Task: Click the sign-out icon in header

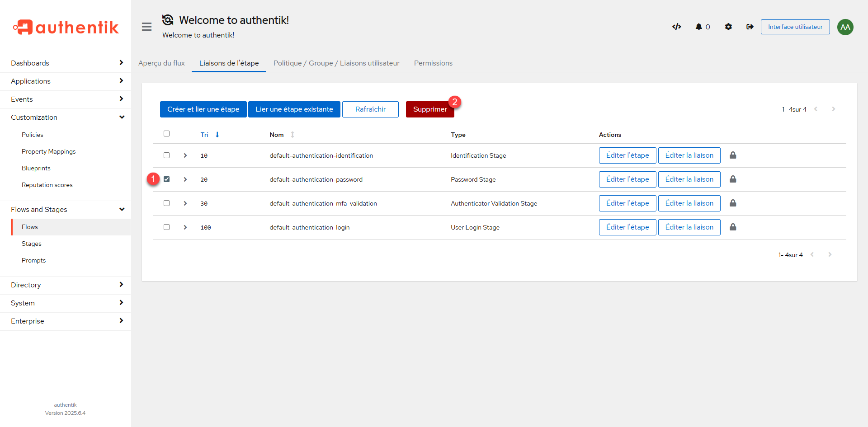Action: tap(750, 27)
